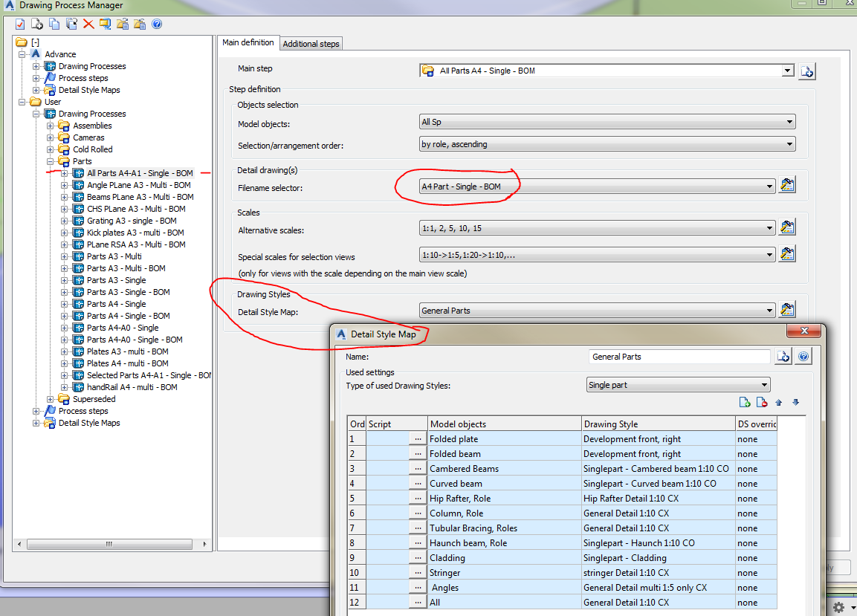Click the horizontal scrollbar below the tree
The height and width of the screenshot is (616, 857).
point(108,543)
